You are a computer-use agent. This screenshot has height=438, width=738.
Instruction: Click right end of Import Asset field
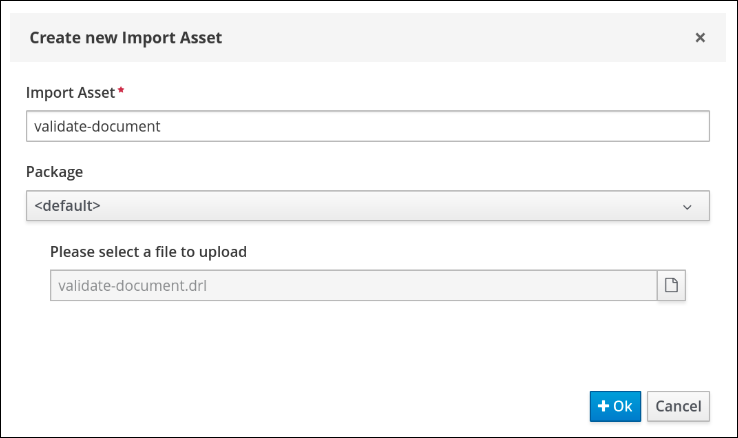click(690, 127)
